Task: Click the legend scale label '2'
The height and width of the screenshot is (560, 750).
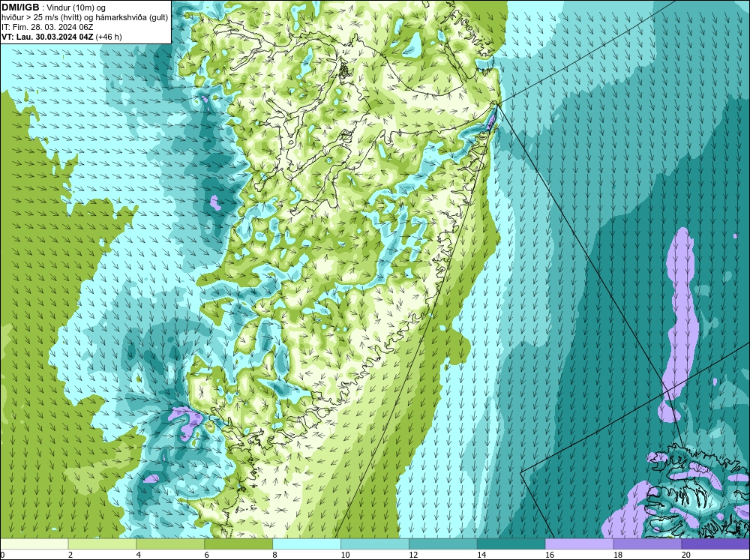Action: [x=70, y=555]
